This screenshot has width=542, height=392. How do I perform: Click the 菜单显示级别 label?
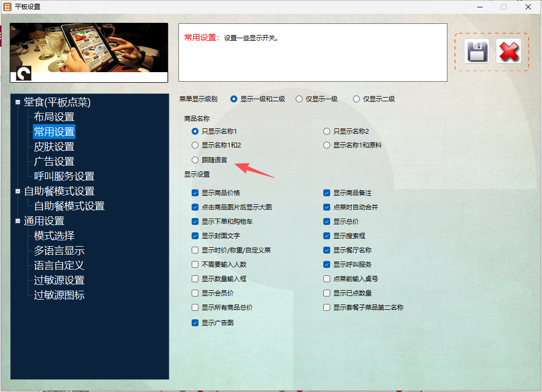coord(199,99)
